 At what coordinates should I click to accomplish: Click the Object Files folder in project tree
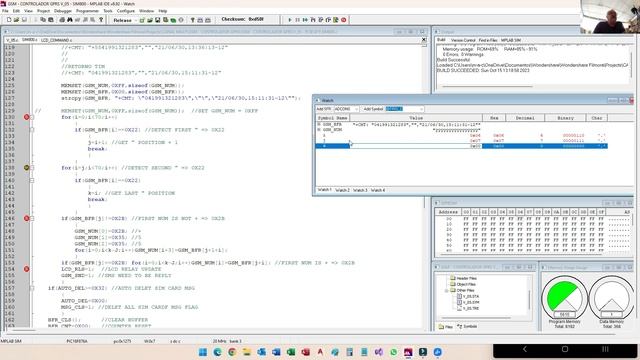click(x=462, y=284)
